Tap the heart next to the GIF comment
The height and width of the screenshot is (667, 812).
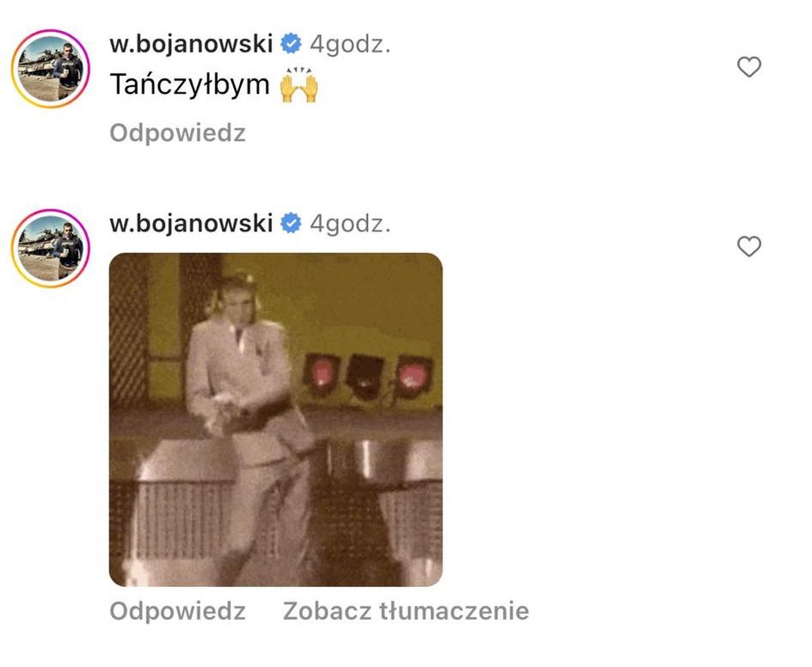tap(749, 246)
